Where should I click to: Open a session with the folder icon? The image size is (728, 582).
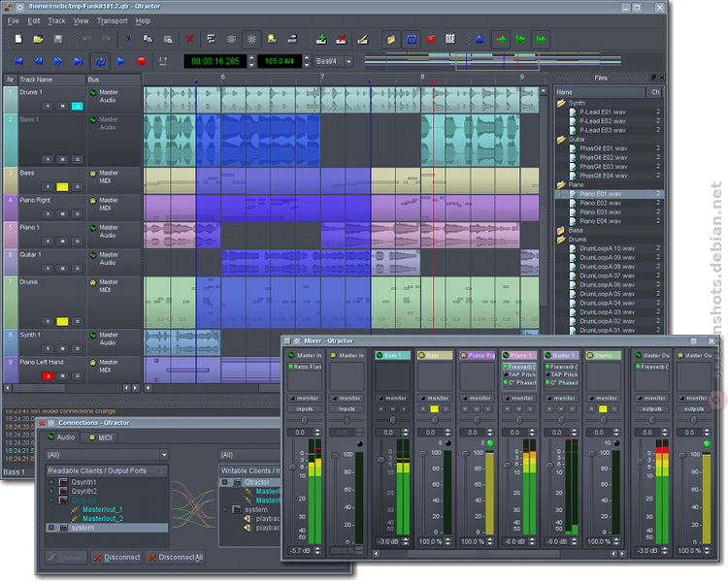coord(38,40)
